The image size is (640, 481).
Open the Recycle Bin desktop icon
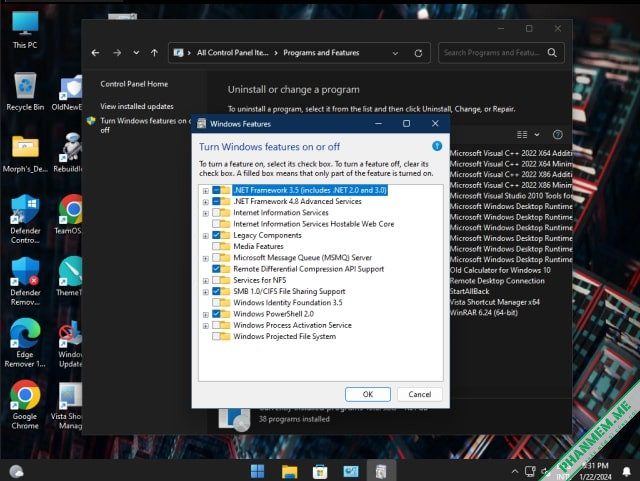click(x=25, y=91)
